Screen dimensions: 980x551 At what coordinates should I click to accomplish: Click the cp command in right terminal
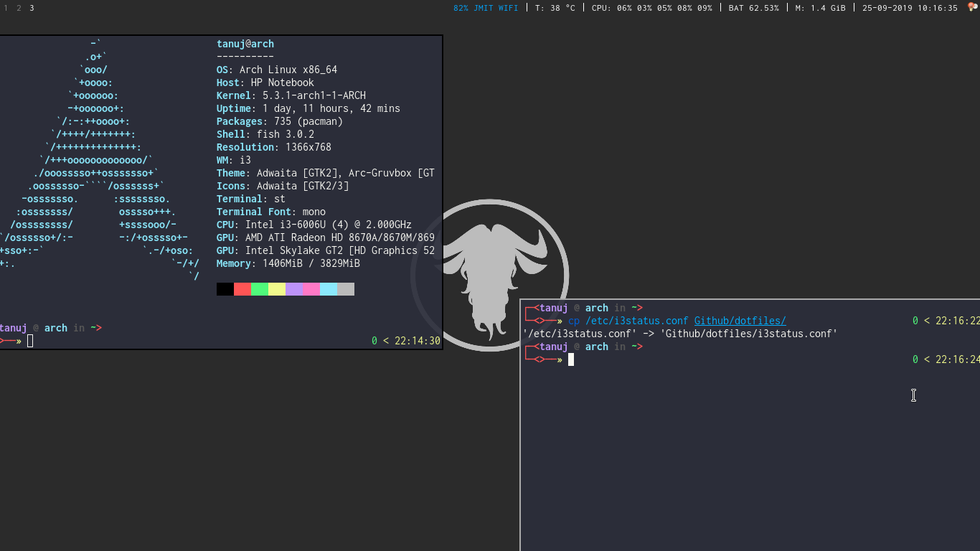pyautogui.click(x=574, y=321)
